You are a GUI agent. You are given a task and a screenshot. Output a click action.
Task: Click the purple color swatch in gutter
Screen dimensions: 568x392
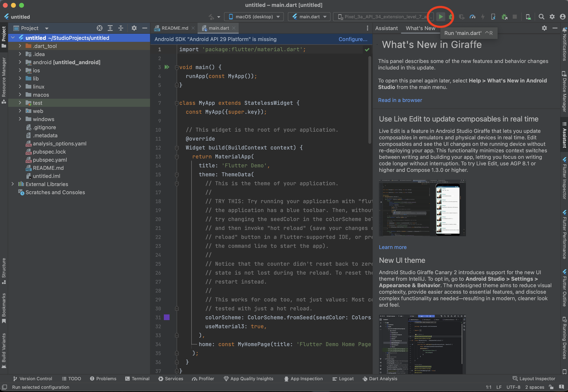pos(167,317)
